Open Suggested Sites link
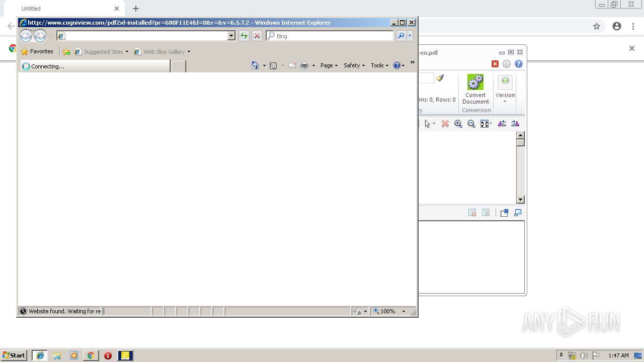This screenshot has height=362, width=644. point(101,51)
